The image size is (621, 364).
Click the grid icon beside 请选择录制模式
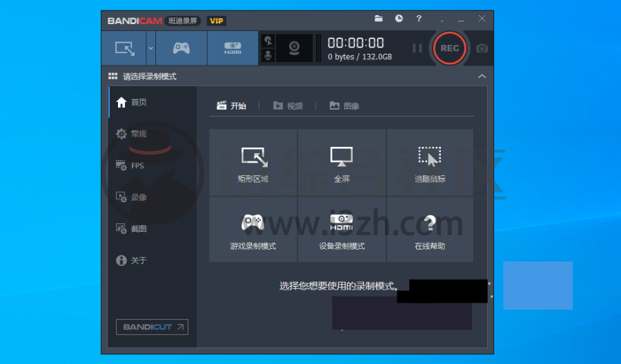click(x=113, y=76)
